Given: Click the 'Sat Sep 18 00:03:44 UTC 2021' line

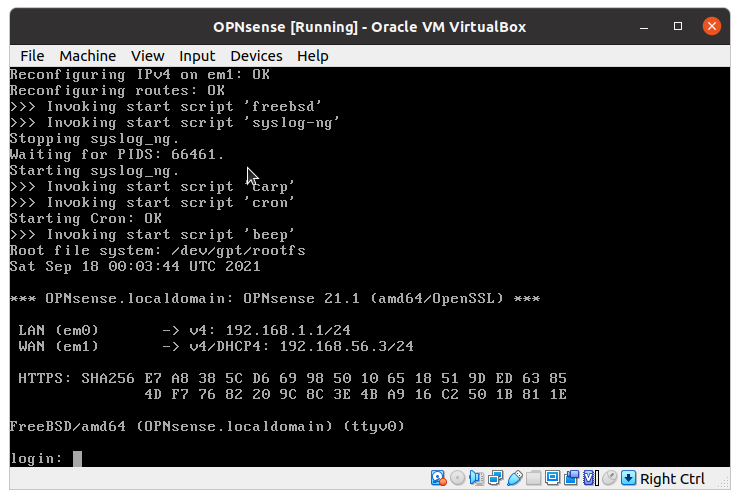Looking at the screenshot, I should click(135, 266).
